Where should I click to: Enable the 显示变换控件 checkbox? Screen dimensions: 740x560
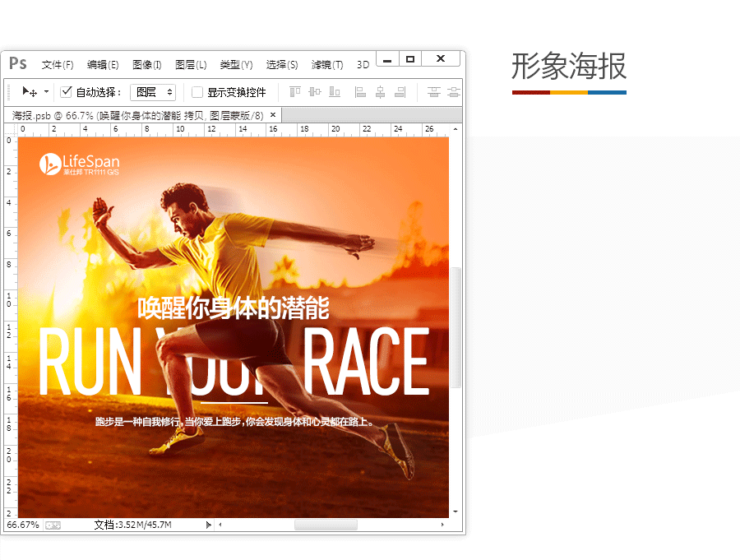(x=197, y=92)
